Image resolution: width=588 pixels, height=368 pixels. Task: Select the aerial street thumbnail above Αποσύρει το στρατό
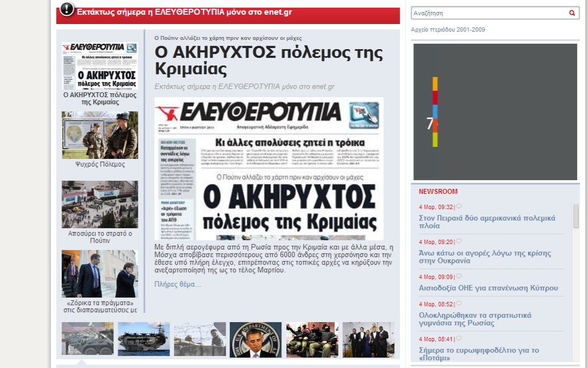pos(100,205)
